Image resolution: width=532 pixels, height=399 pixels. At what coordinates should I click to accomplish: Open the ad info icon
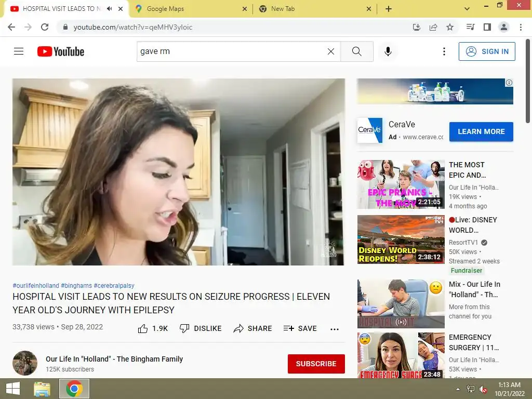pyautogui.click(x=509, y=83)
